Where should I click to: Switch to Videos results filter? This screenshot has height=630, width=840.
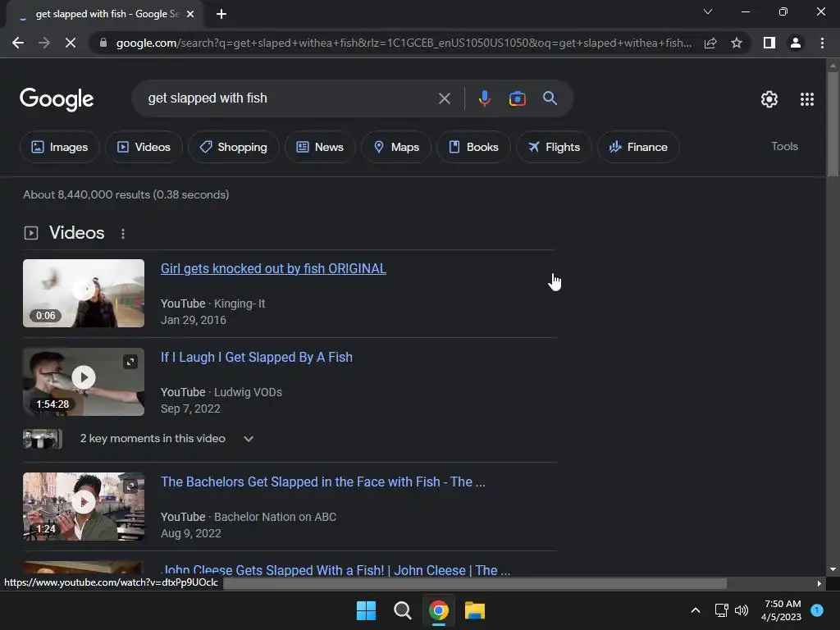(144, 147)
